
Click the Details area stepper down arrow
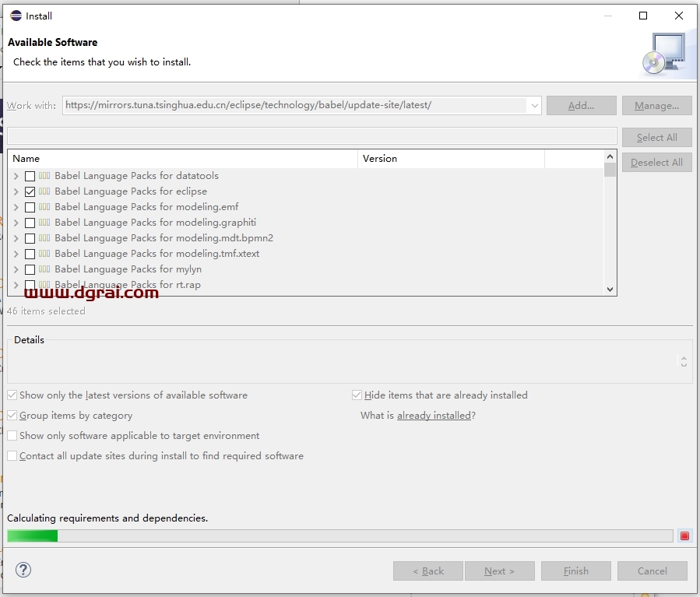point(684,364)
